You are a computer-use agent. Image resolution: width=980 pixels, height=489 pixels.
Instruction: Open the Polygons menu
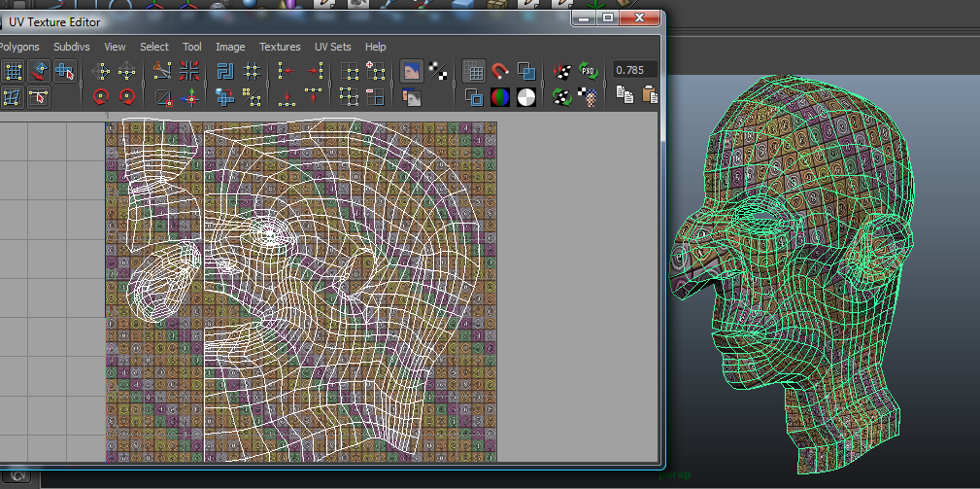coord(19,47)
